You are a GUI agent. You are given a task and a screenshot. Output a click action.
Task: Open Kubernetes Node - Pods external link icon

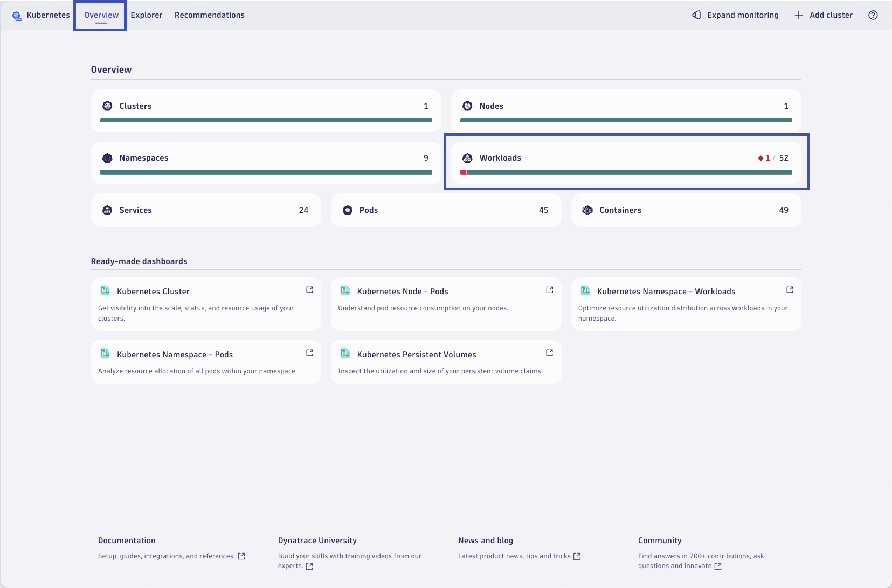[549, 290]
